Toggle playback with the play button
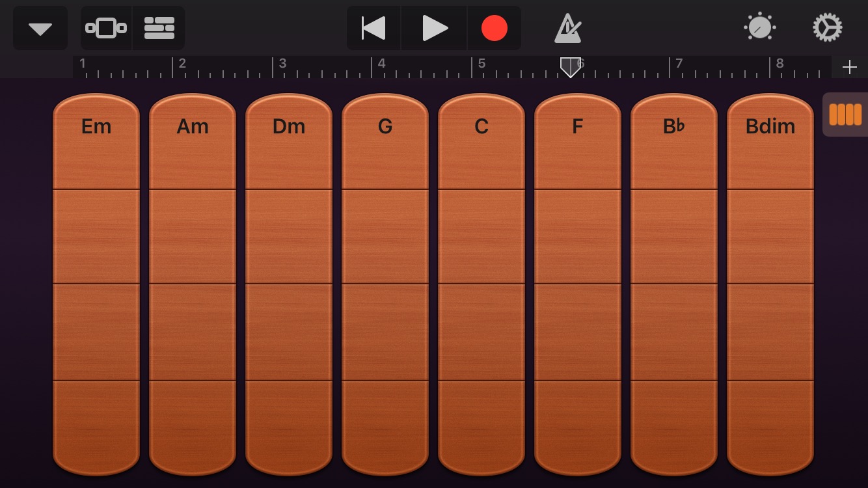The height and width of the screenshot is (488, 868). (x=433, y=27)
